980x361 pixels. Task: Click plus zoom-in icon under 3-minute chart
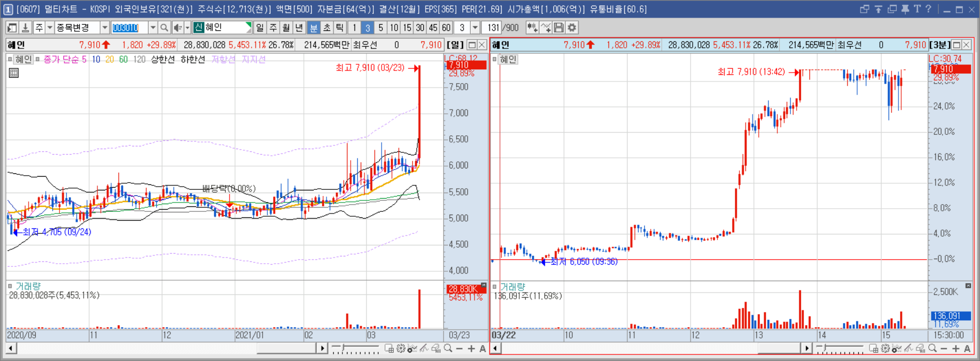coord(956,348)
